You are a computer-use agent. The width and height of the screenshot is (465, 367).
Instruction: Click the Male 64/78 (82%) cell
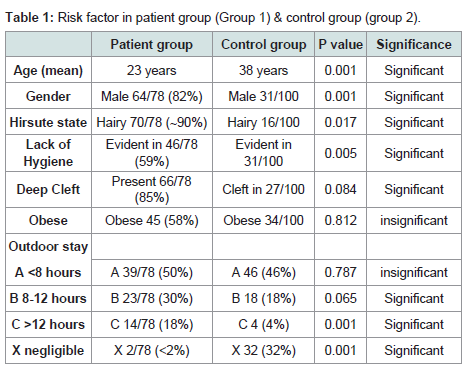[152, 96]
